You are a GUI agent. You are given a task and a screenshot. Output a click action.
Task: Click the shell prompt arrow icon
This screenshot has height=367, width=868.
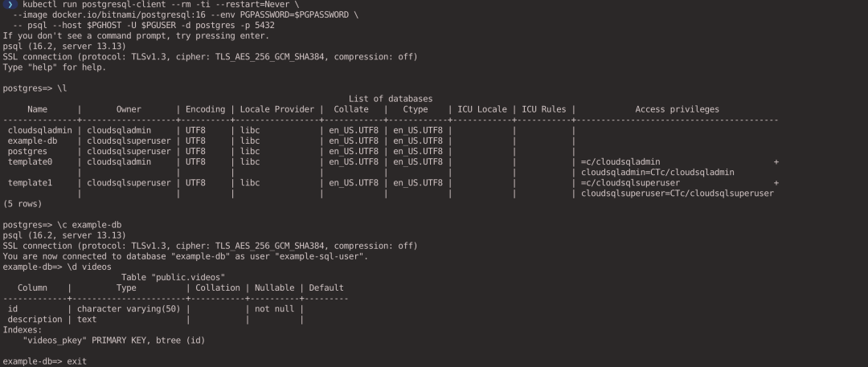(10, 5)
